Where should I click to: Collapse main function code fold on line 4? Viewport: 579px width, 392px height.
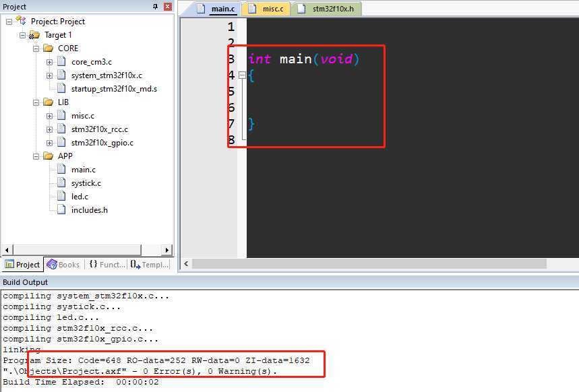[242, 75]
